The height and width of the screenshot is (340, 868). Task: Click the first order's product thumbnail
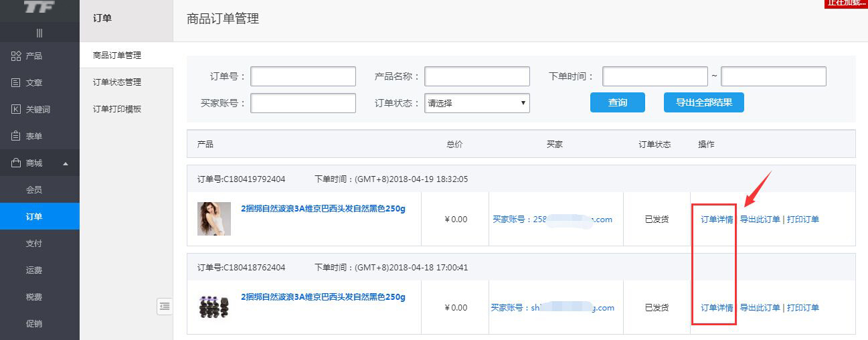(214, 219)
